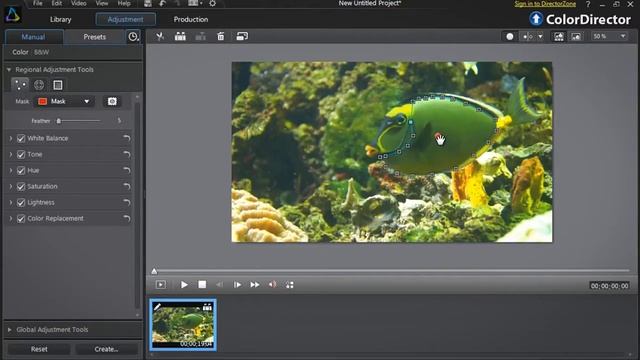This screenshot has width=640, height=360.
Task: Reset the Tone adjustments arrow
Action: click(127, 154)
